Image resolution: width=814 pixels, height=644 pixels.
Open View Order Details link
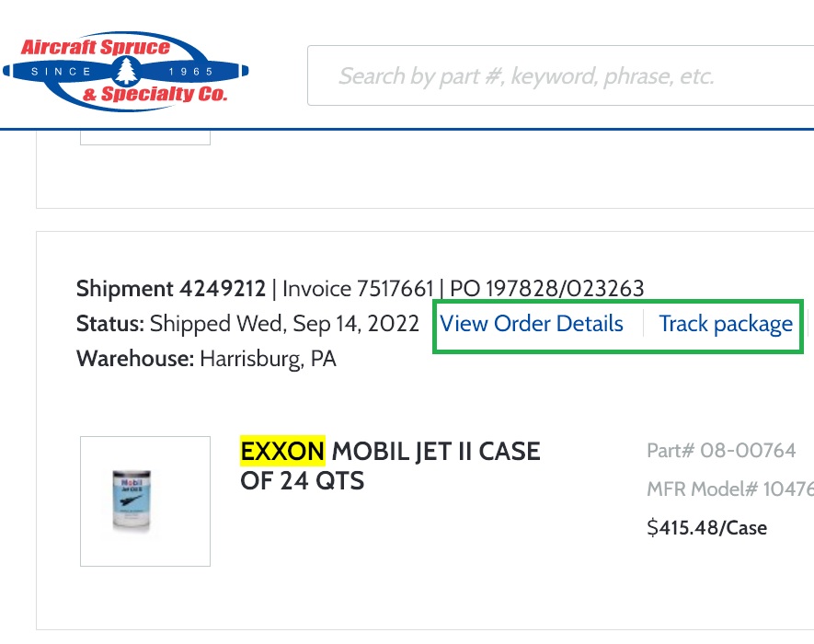tap(532, 324)
